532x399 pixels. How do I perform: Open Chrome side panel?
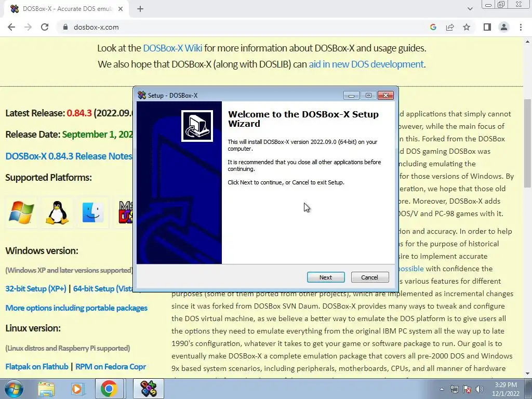click(487, 27)
